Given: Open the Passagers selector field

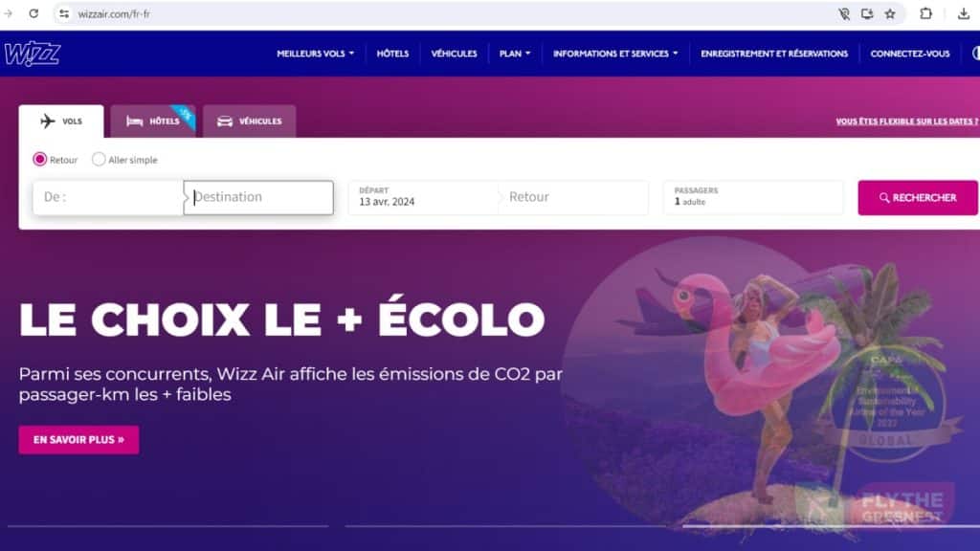Looking at the screenshot, I should pos(753,197).
